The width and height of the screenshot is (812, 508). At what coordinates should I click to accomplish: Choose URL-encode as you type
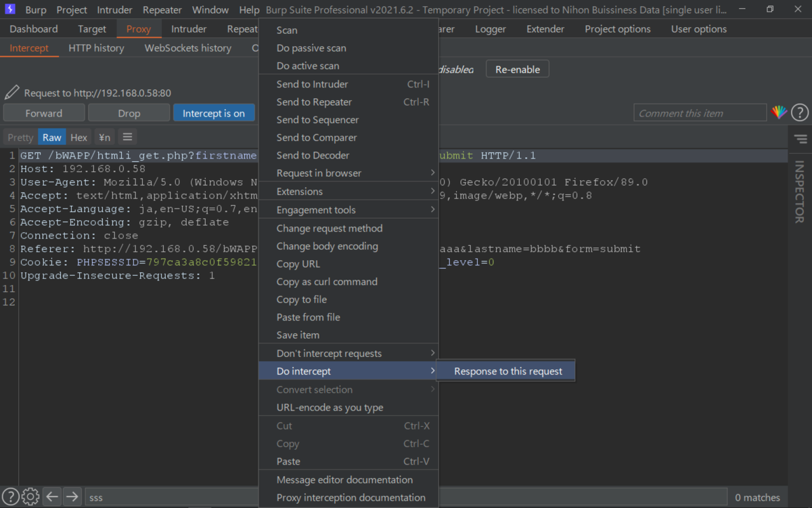tap(348, 407)
